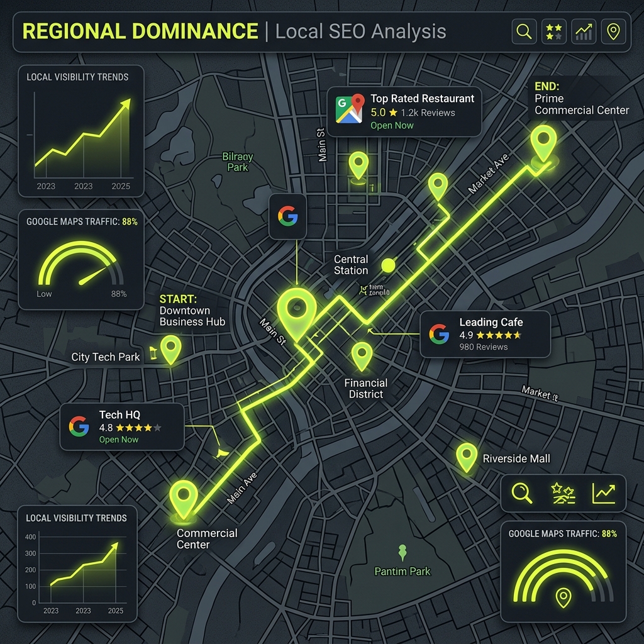Screen dimensions: 644x644
Task: Click the Google logo on Tech HQ card
Action: pyautogui.click(x=79, y=426)
